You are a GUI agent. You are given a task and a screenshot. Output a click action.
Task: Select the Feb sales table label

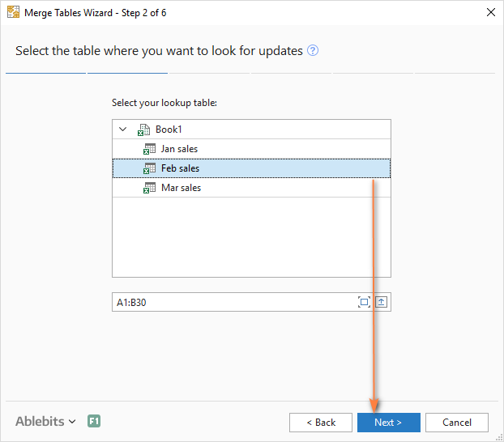point(180,168)
